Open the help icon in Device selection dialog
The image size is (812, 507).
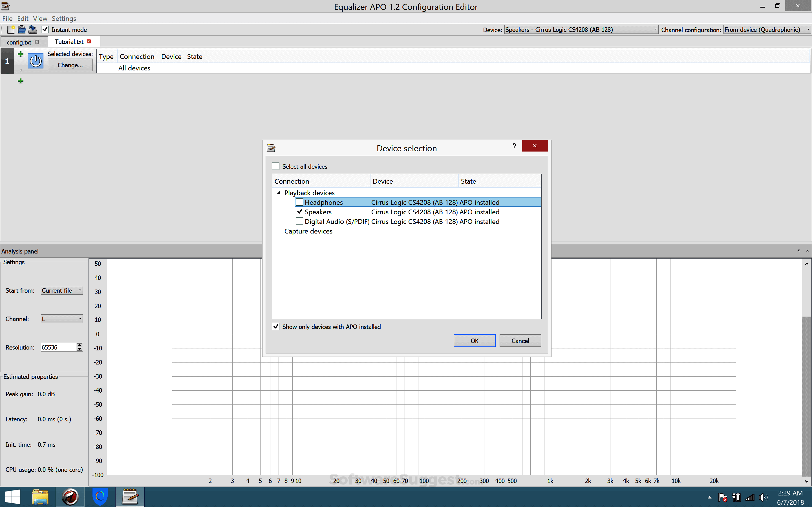514,146
